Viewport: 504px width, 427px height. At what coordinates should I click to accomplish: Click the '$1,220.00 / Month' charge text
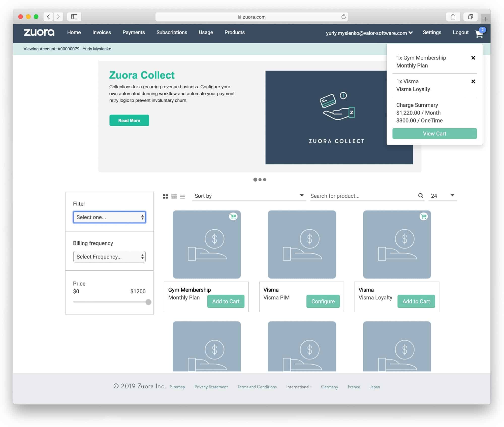pyautogui.click(x=418, y=113)
